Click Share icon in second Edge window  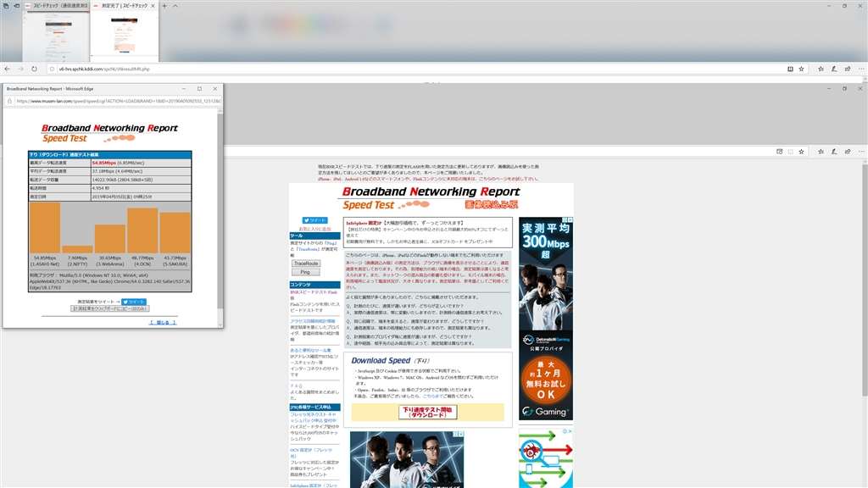[x=848, y=152]
